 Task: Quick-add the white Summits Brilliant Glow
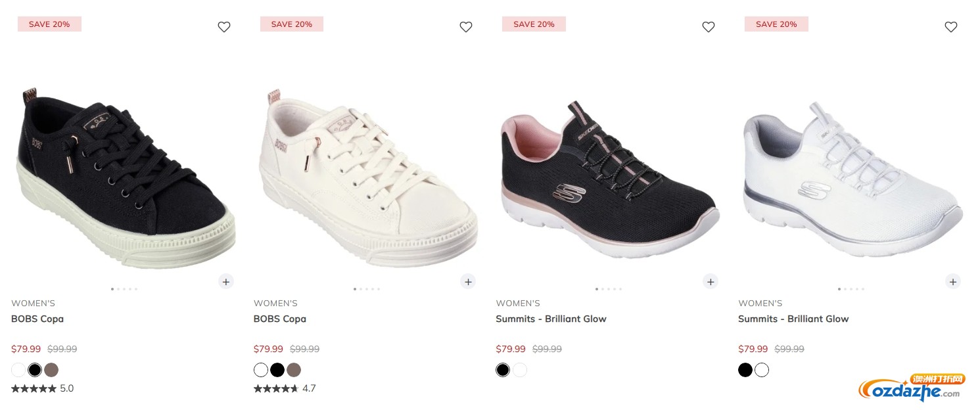(x=953, y=281)
